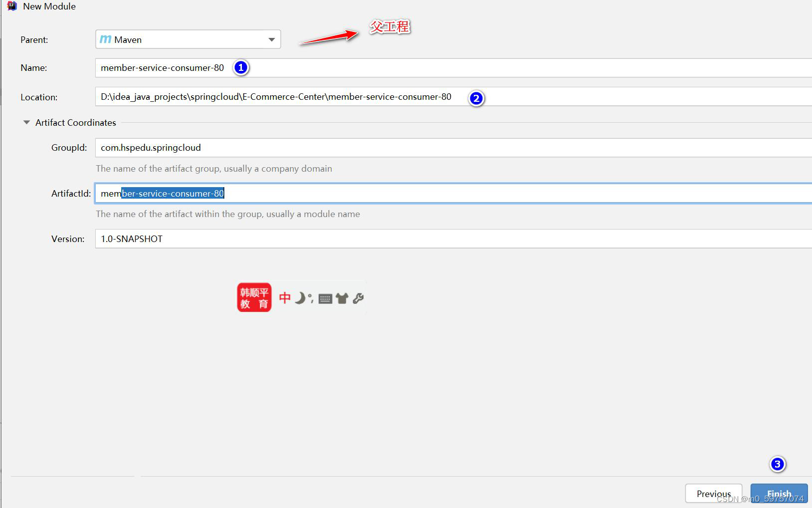Click the Previous button

point(714,494)
